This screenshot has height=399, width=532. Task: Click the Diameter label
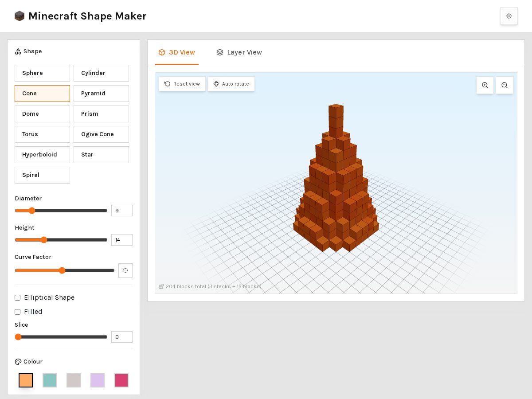point(28,199)
